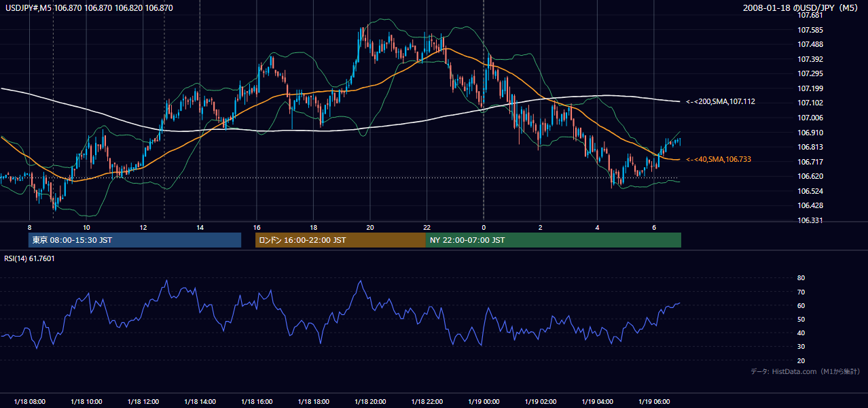
Task: Click the 1/18 22:00 bottom time label
Action: (427, 402)
